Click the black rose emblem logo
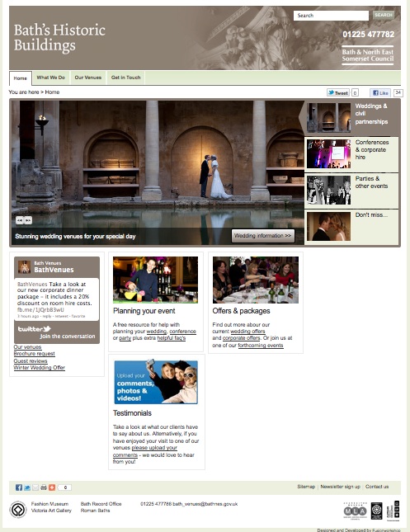The image size is (410, 532). 376,511
